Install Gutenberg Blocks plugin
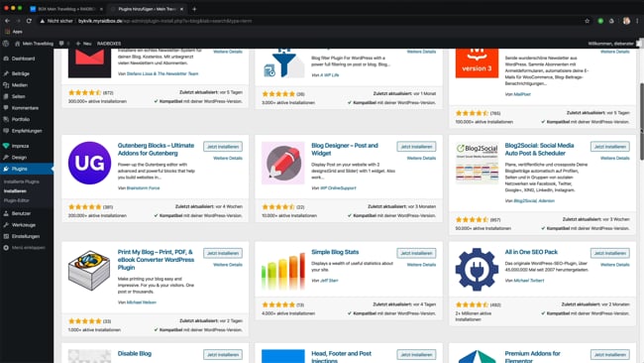 [223, 147]
